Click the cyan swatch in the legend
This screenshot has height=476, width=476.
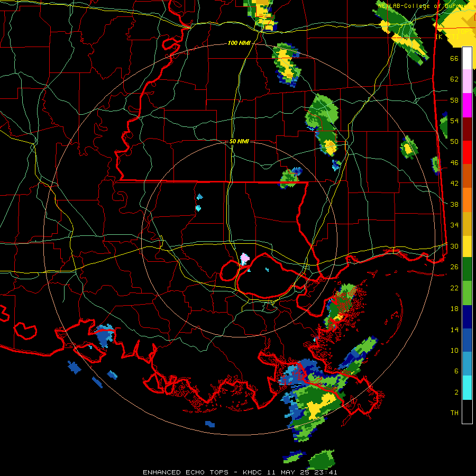(x=467, y=388)
